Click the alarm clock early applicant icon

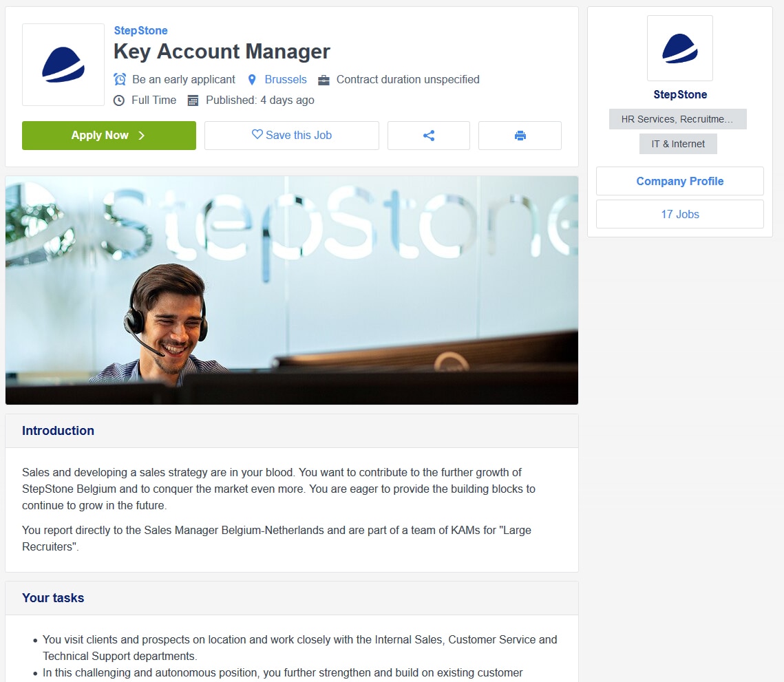(x=120, y=80)
